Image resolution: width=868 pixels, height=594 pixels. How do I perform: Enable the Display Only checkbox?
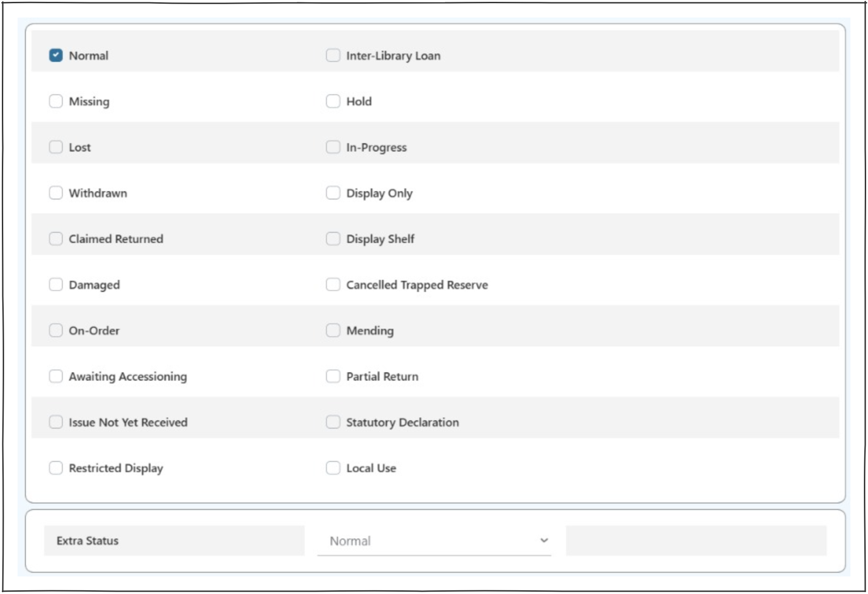pyautogui.click(x=333, y=193)
